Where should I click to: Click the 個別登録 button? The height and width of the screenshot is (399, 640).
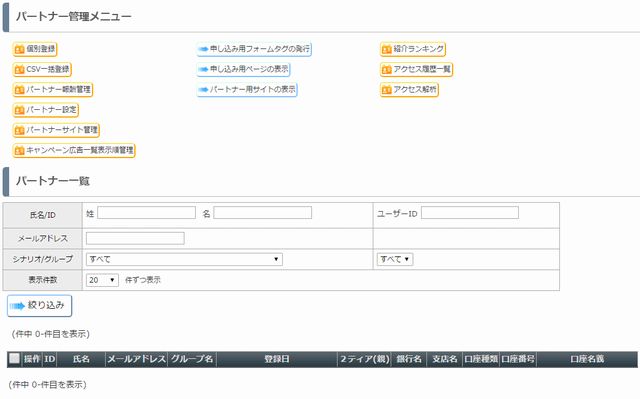tap(35, 49)
